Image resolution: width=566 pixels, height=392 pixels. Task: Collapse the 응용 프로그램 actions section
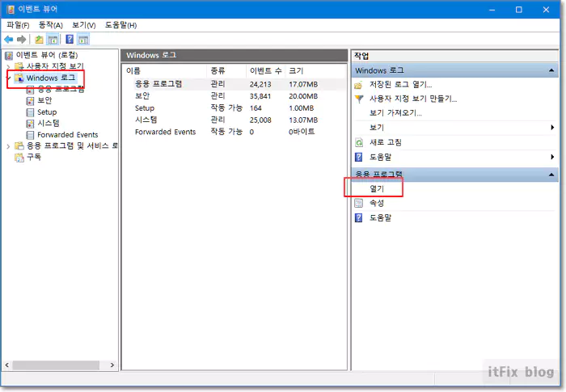[551, 175]
